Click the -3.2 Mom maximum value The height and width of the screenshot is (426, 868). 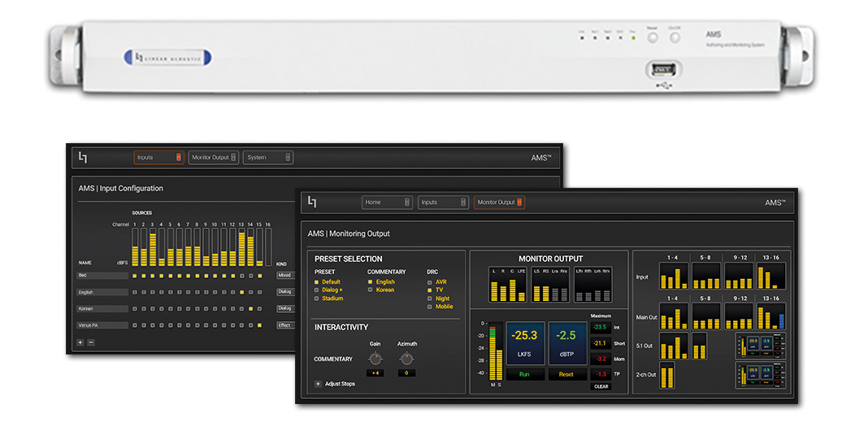pyautogui.click(x=601, y=359)
